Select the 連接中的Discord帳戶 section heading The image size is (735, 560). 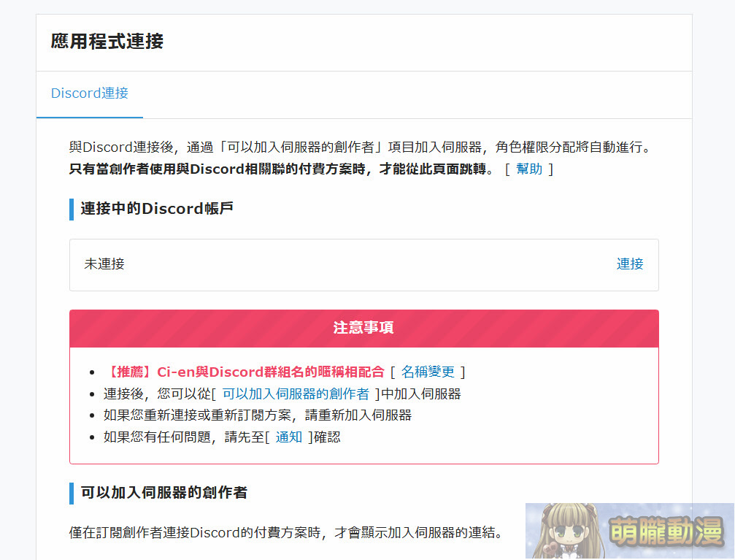pos(157,209)
